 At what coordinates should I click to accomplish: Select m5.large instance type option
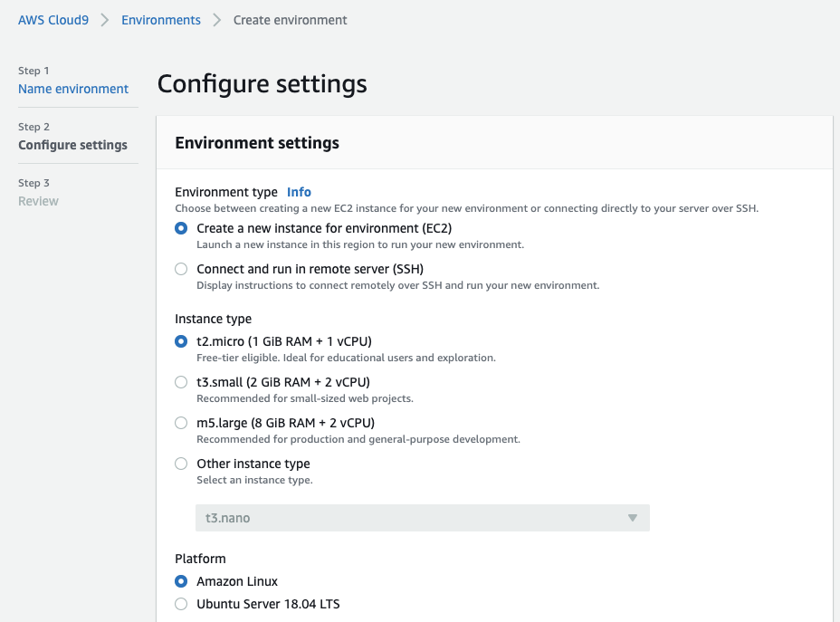click(x=181, y=423)
